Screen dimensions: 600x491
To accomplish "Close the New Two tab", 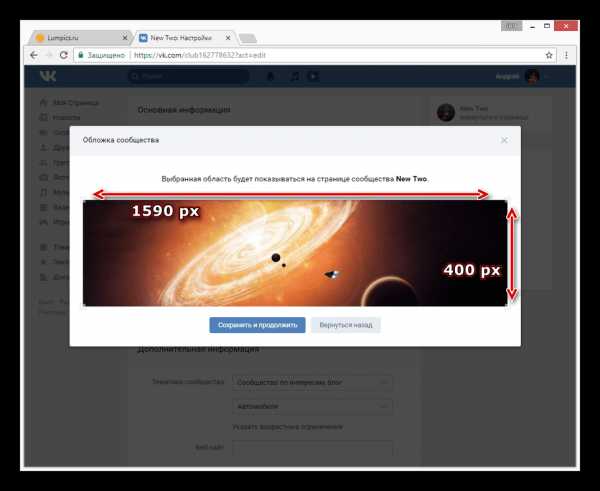I will [228, 38].
